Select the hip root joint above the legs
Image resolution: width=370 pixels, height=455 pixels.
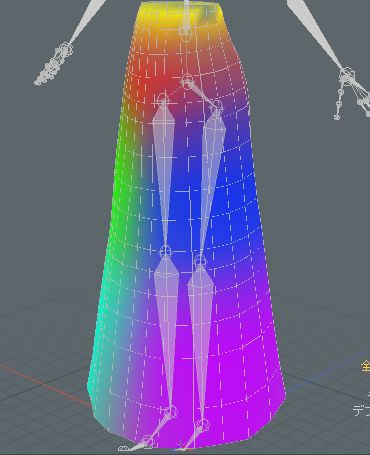[x=187, y=81]
